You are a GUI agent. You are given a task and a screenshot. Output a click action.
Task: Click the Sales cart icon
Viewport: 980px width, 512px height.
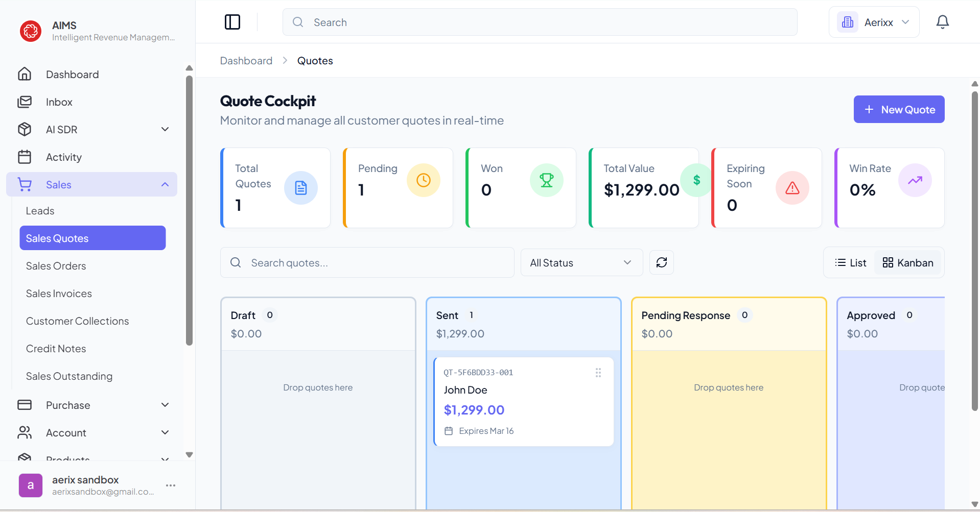tap(25, 184)
